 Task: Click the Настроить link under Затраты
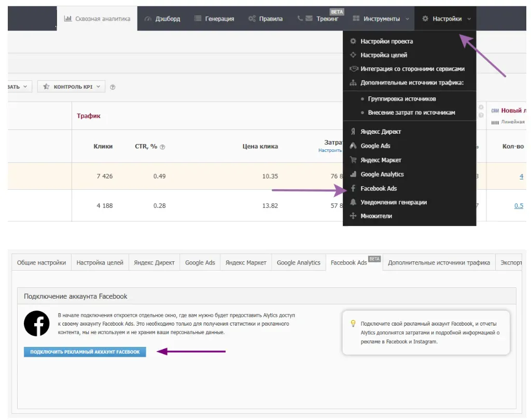pos(330,150)
